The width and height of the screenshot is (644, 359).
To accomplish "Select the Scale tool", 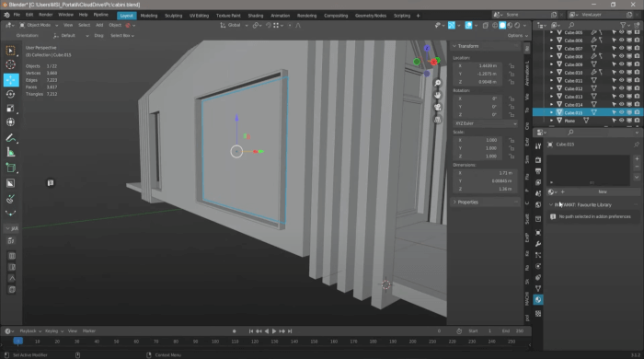I will coord(11,108).
